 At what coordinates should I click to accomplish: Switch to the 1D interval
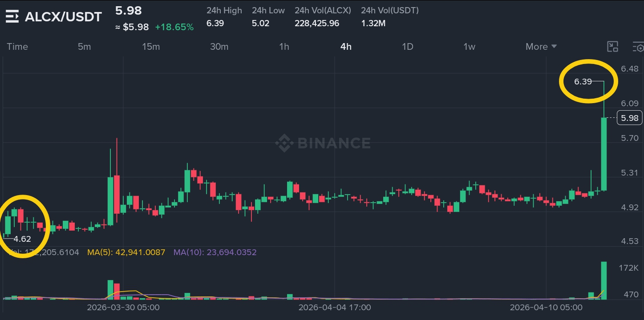coord(408,47)
